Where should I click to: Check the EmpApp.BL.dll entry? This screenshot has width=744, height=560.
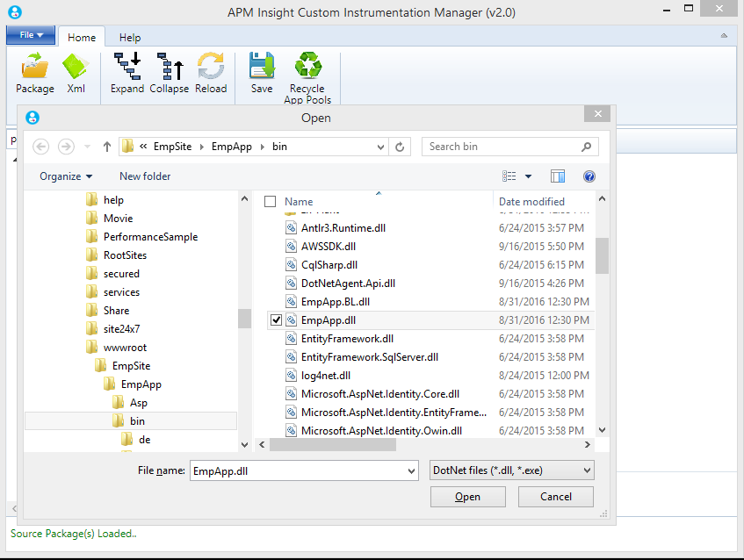click(277, 301)
